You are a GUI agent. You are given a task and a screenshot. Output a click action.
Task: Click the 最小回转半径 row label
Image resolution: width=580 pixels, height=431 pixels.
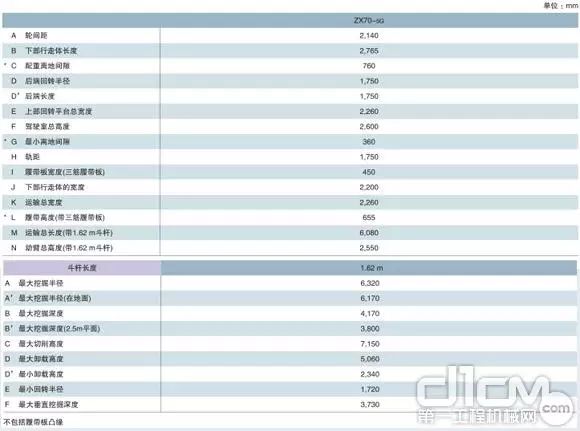41,389
